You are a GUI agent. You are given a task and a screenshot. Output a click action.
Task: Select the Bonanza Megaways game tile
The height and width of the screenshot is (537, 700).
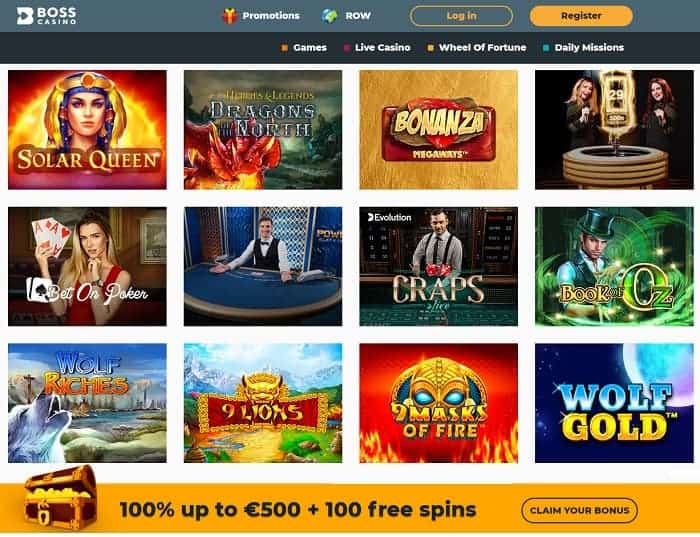pyautogui.click(x=438, y=129)
